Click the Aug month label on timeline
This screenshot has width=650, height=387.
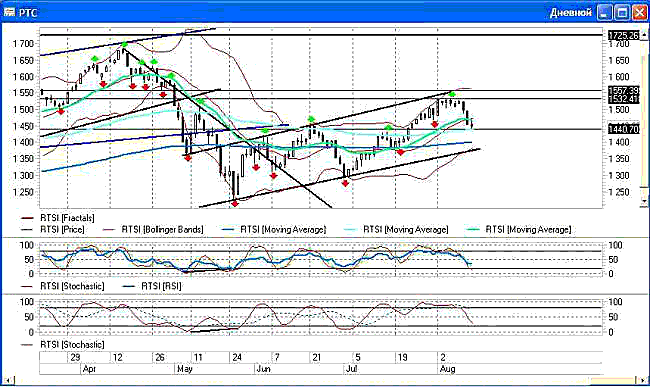tap(448, 369)
